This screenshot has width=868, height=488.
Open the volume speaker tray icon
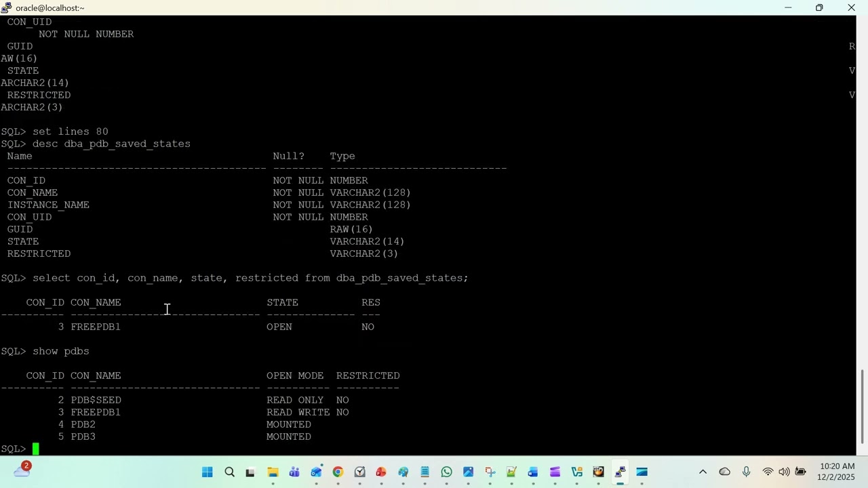[784, 472]
